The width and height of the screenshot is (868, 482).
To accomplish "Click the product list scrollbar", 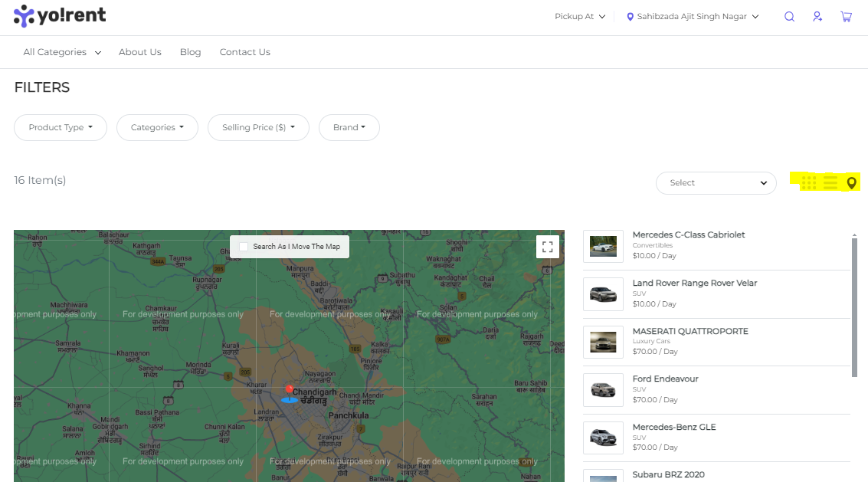I will click(854, 307).
